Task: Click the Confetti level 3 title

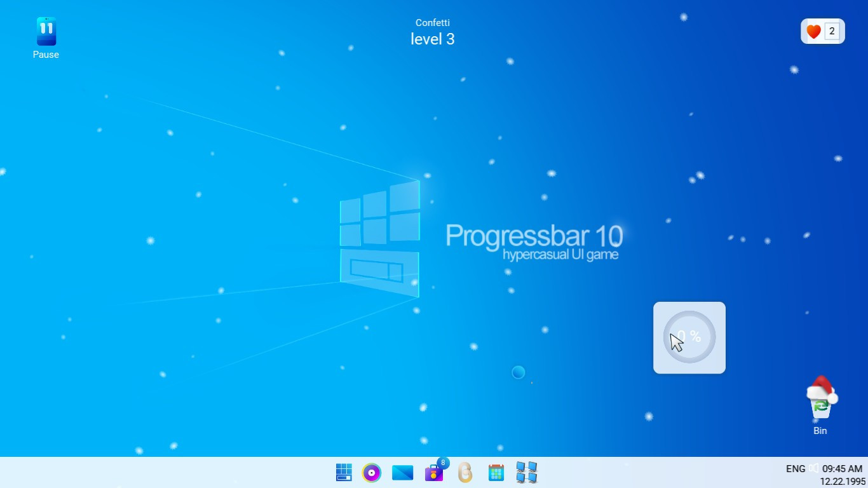Action: [x=433, y=30]
